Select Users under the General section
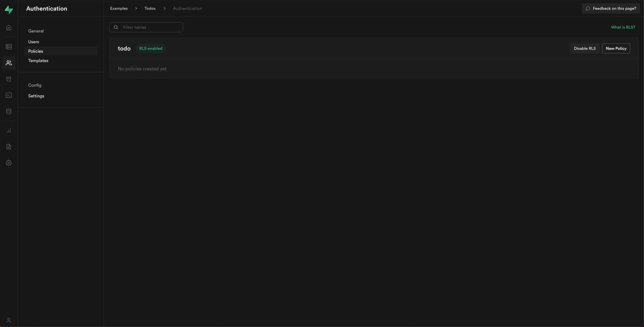The width and height of the screenshot is (644, 327). pos(33,42)
